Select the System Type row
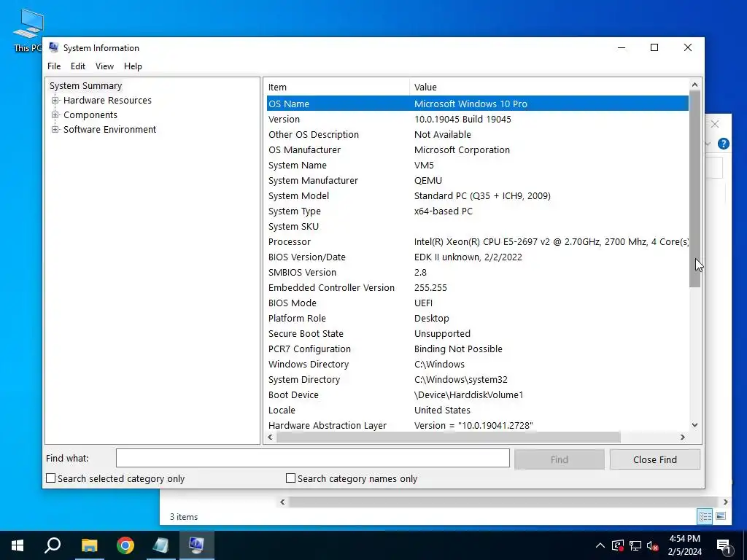Screen dimensions: 747x560 (477, 211)
